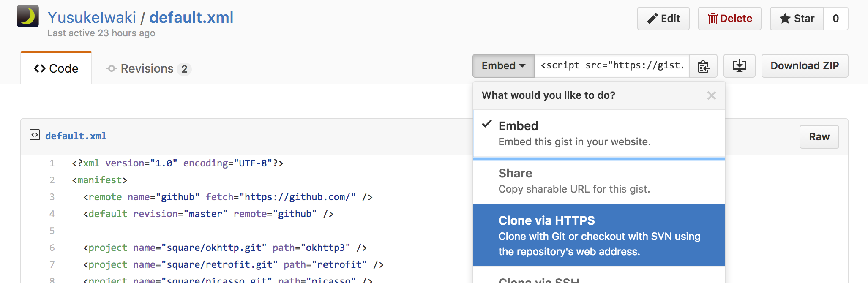Viewport: 868px width, 283px height.
Task: Switch to the Revisions tab
Action: coord(148,68)
